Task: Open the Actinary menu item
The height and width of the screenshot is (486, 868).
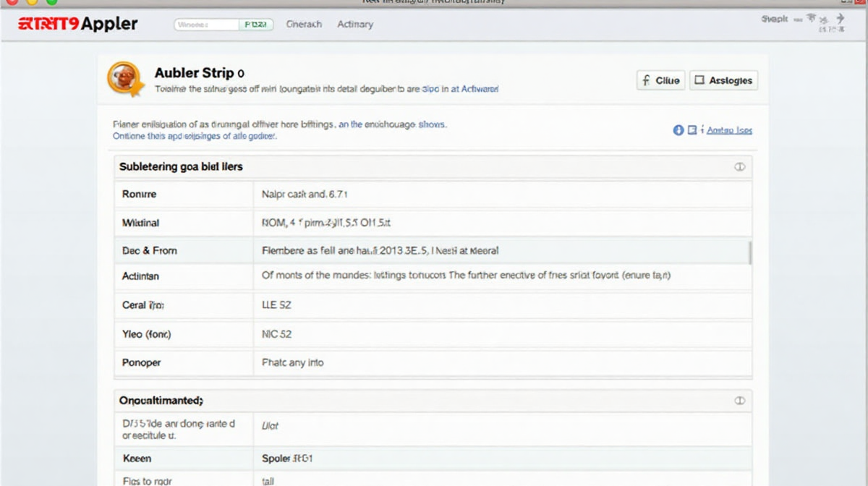Action: coord(355,24)
